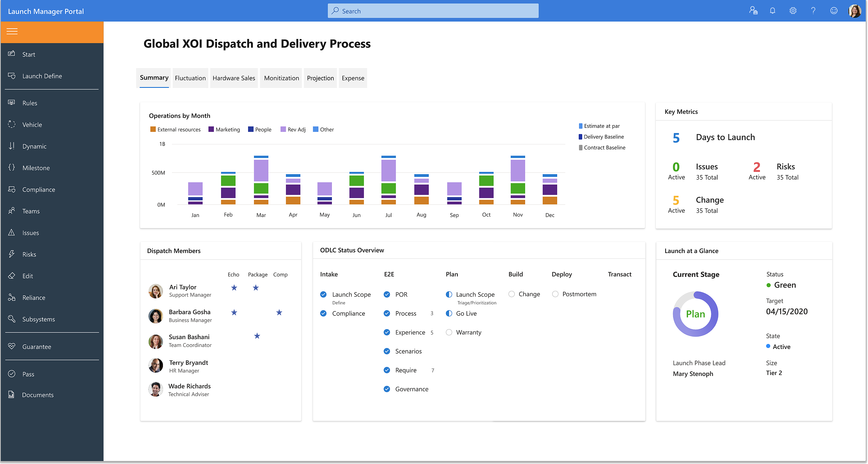The image size is (868, 464).
Task: Select the Warranty radio circle
Action: [x=449, y=332]
